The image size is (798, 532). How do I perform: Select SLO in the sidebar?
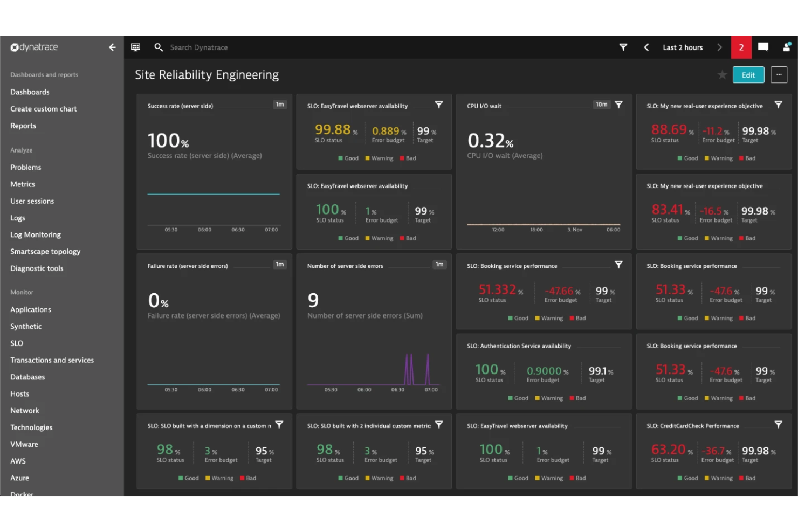16,343
